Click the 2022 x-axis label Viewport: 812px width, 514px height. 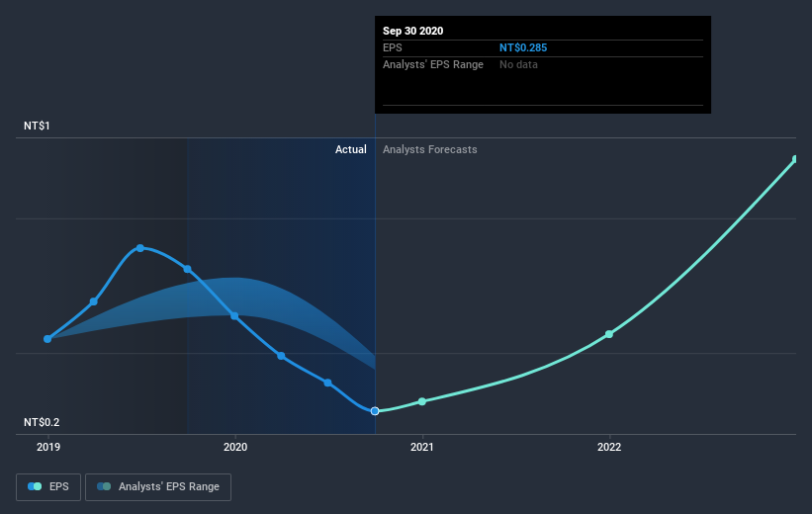609,447
